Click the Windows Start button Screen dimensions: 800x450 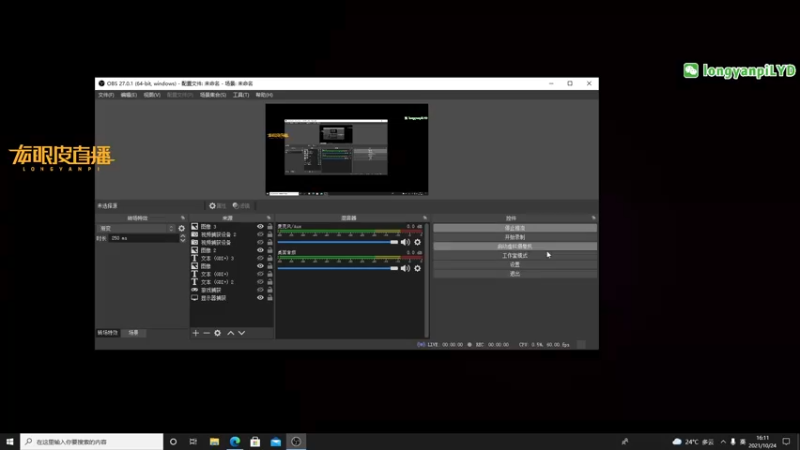pyautogui.click(x=10, y=441)
